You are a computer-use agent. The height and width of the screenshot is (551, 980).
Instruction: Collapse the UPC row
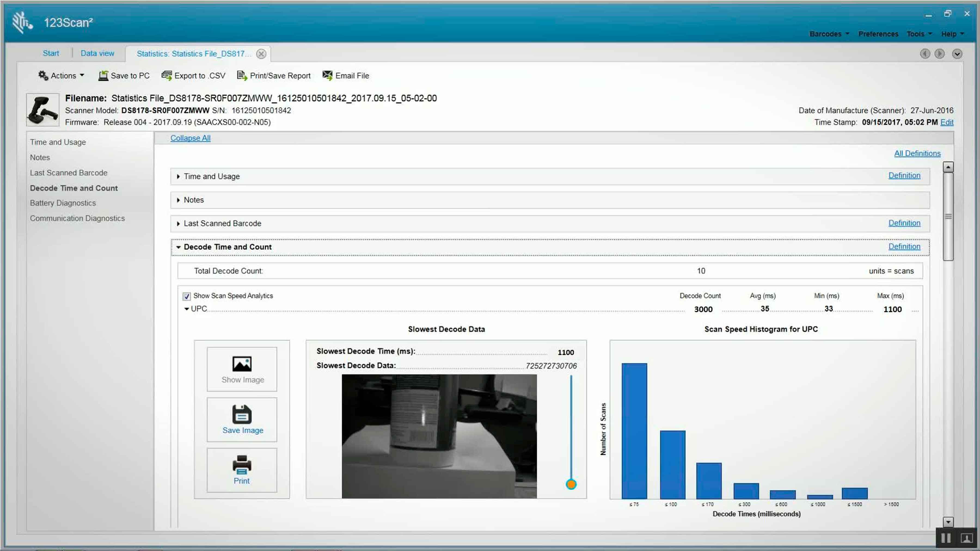tap(186, 309)
